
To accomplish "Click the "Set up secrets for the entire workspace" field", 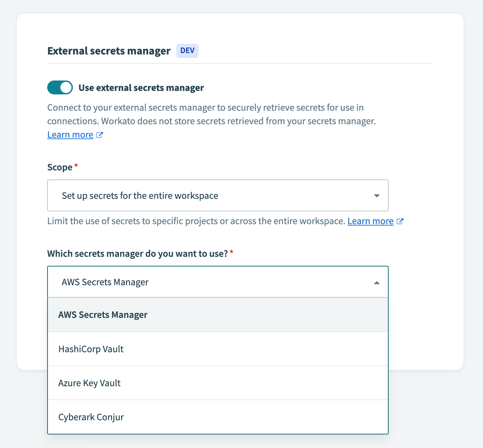I will click(218, 195).
